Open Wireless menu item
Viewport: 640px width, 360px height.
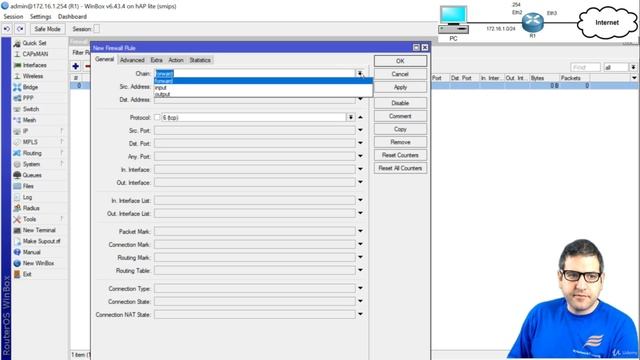click(x=33, y=76)
